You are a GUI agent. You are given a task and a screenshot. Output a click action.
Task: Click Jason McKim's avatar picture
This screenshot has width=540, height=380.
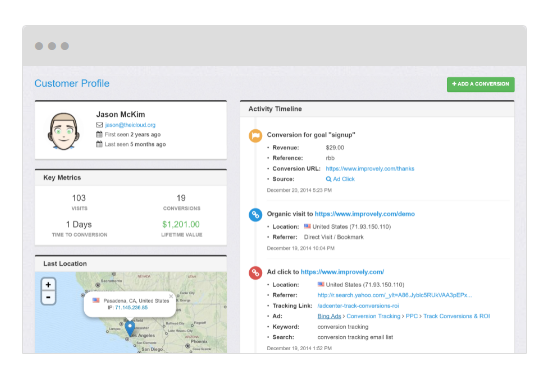(64, 131)
